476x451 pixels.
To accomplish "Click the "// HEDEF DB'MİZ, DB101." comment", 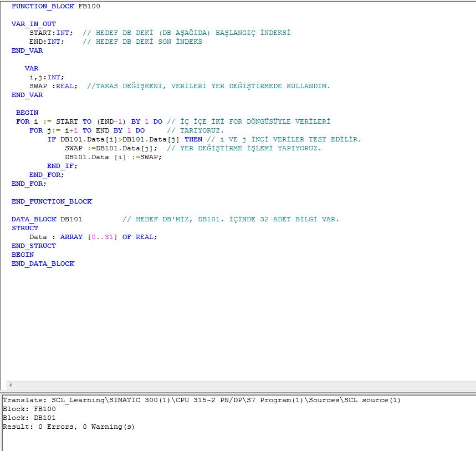I will point(173,219).
